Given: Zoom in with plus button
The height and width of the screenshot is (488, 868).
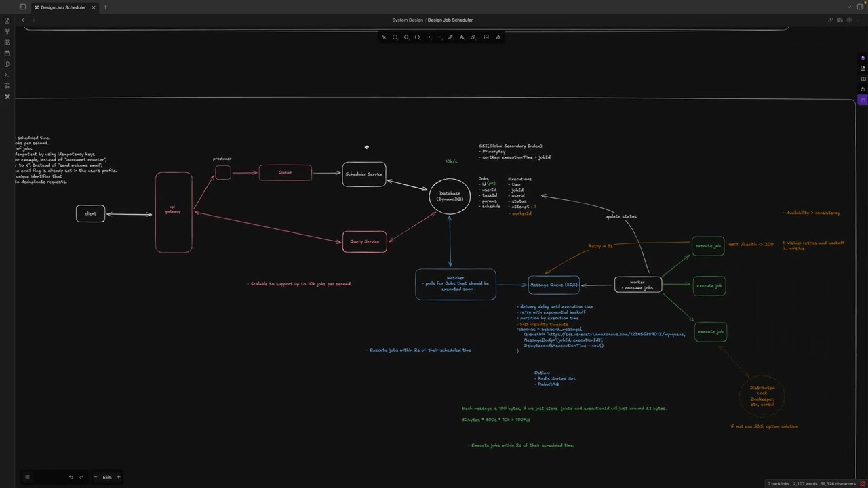Looking at the screenshot, I should tap(119, 477).
